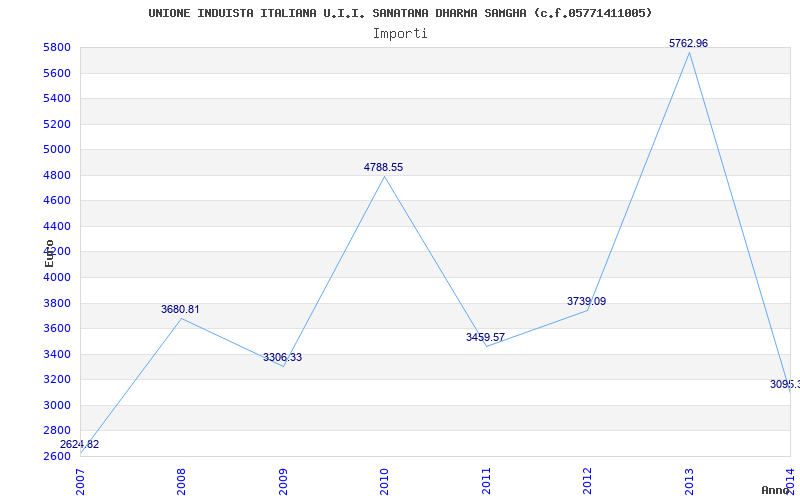Image resolution: width=800 pixels, height=500 pixels.
Task: Click the Euro y-axis title
Action: [x=49, y=254]
